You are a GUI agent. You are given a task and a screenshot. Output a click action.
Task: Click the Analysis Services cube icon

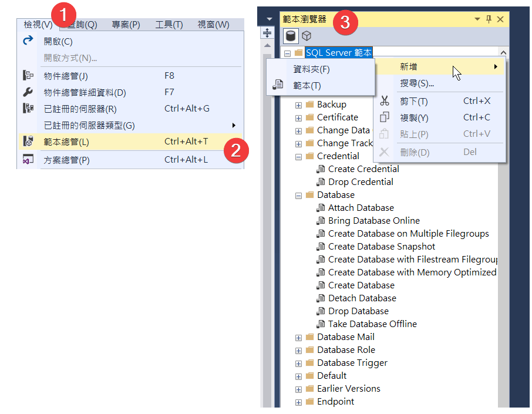[x=306, y=36]
